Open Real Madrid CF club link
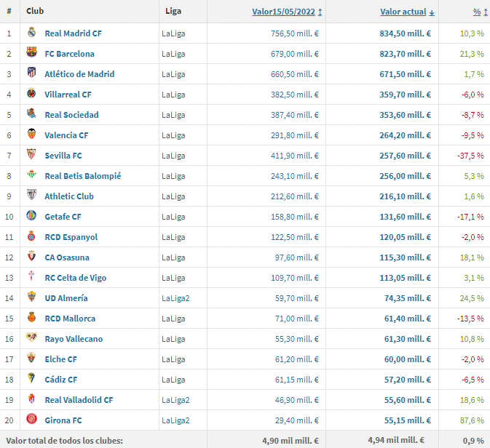 pyautogui.click(x=73, y=33)
